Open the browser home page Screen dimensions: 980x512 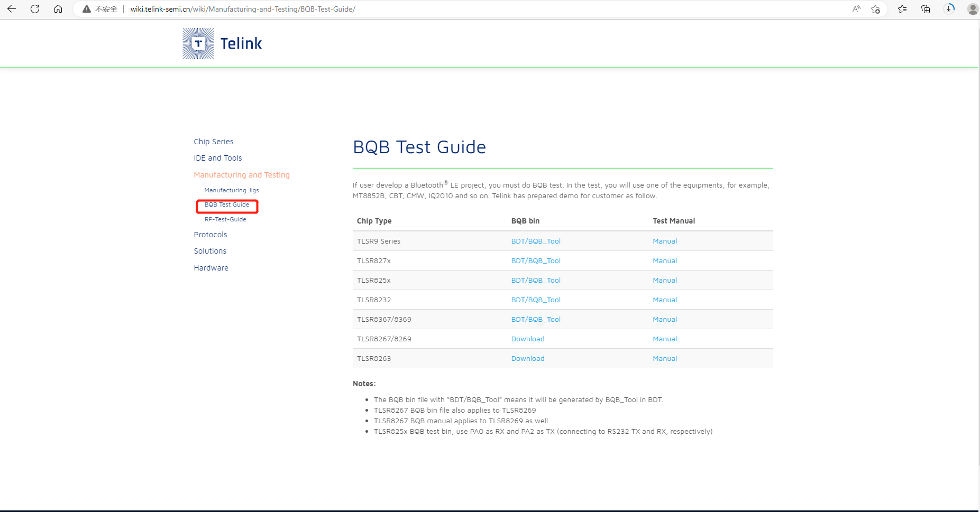pyautogui.click(x=58, y=9)
